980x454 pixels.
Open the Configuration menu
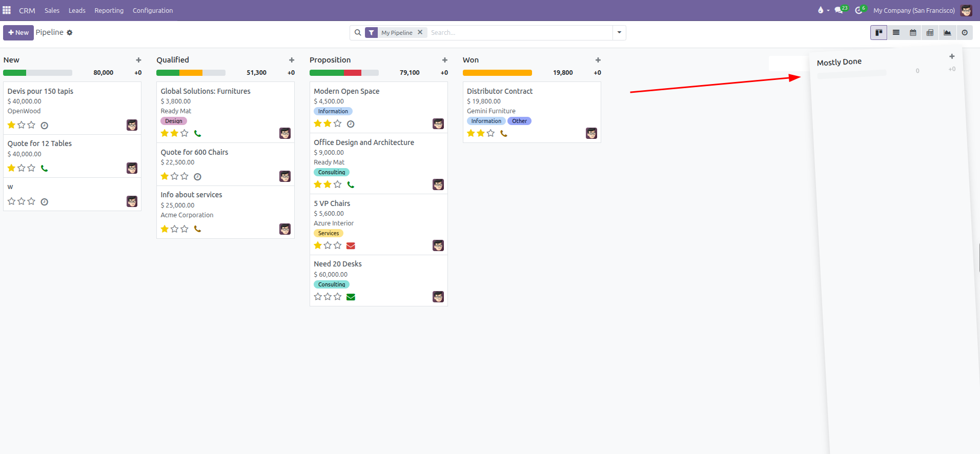[x=153, y=10]
